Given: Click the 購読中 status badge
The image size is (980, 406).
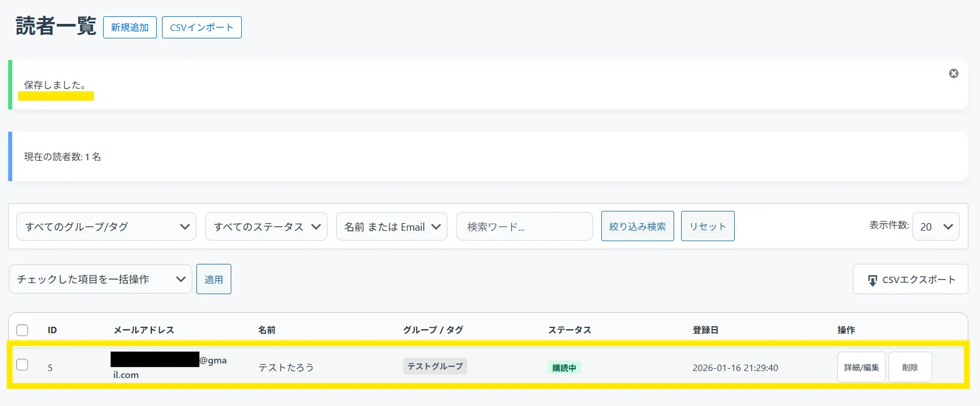Looking at the screenshot, I should click(564, 368).
